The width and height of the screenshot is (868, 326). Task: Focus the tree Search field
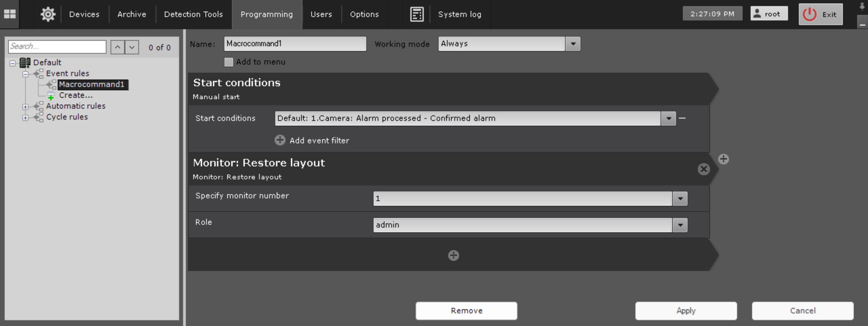(x=57, y=47)
